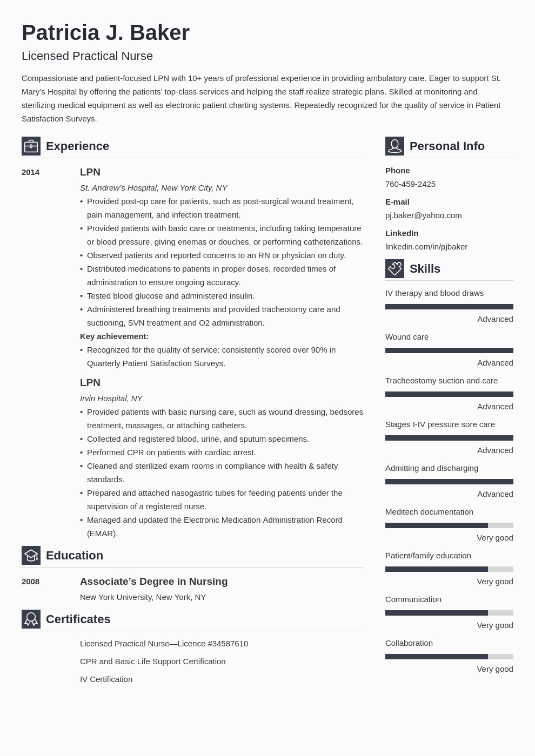Click the Skills puzzle piece icon
Image resolution: width=535 pixels, height=756 pixels.
click(x=394, y=268)
